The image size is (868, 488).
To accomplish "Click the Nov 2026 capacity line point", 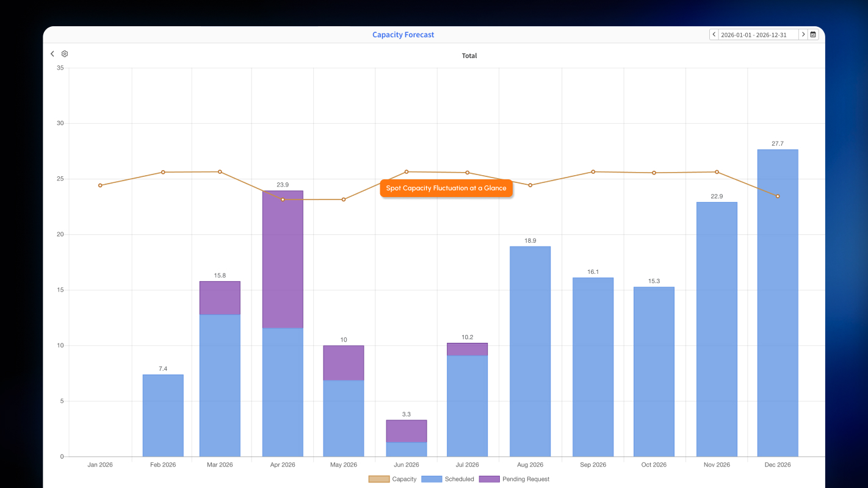I will pyautogui.click(x=717, y=172).
